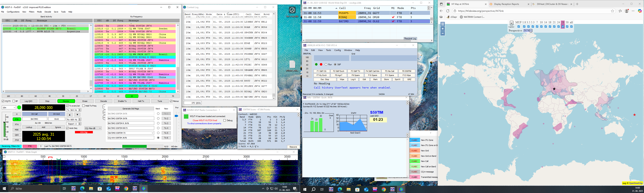Shift frequency up with the up triangle
The image size is (644, 193).
tap(70, 115)
